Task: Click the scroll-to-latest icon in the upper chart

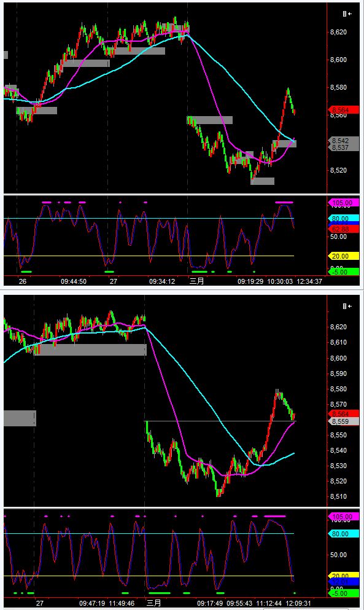Action: [x=347, y=14]
